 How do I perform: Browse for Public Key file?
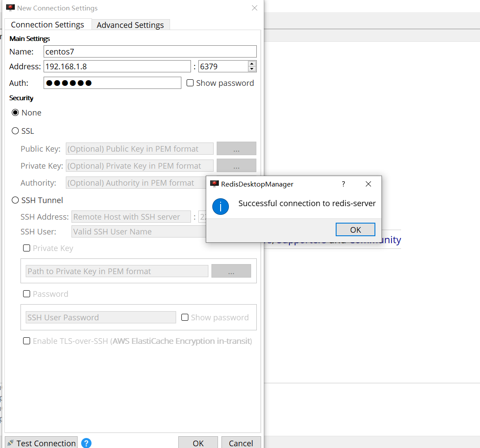(236, 149)
